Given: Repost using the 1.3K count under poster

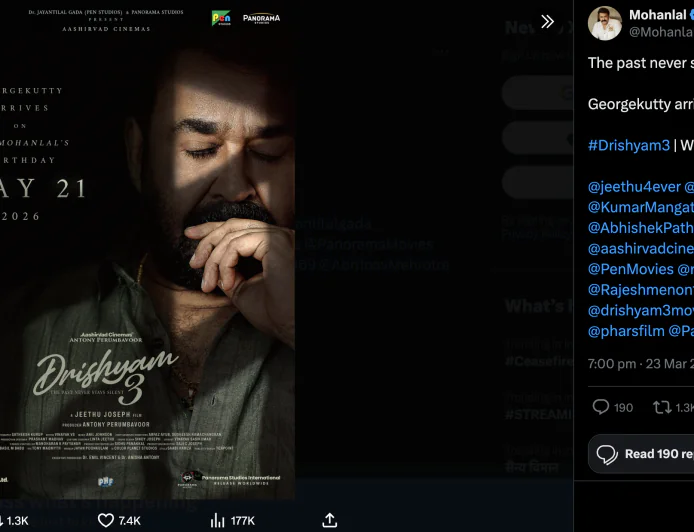Looking at the screenshot, I should 14,520.
